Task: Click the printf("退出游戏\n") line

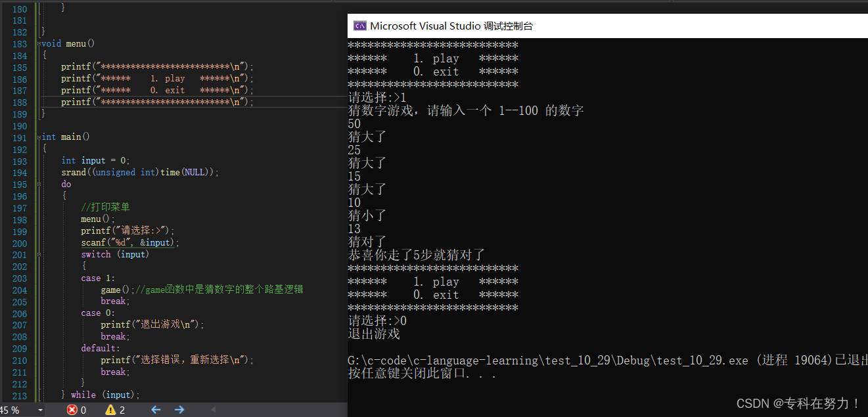Action: click(152, 324)
